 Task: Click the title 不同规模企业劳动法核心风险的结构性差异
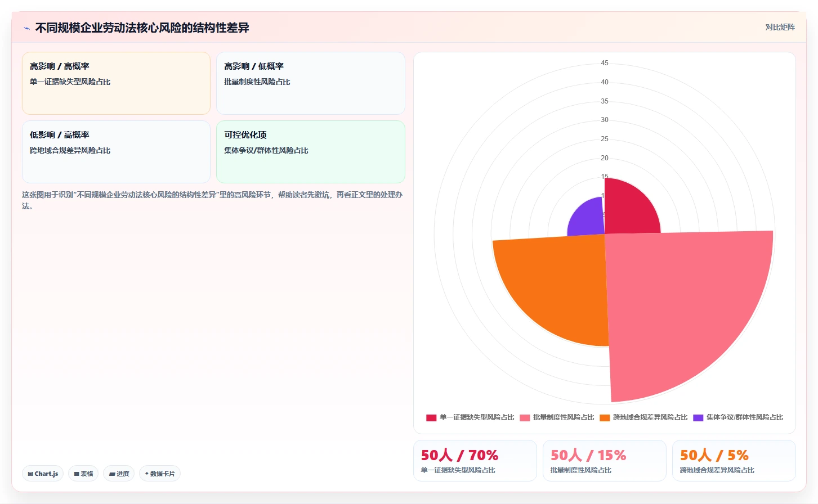coord(142,28)
